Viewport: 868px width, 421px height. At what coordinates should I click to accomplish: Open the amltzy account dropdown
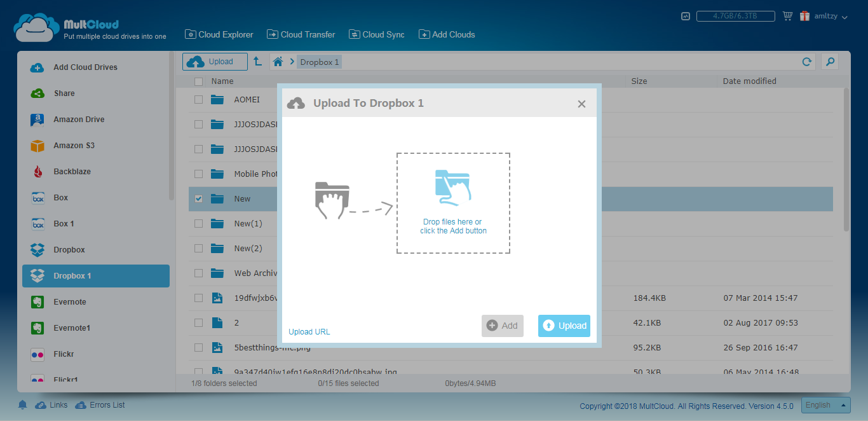pyautogui.click(x=831, y=17)
